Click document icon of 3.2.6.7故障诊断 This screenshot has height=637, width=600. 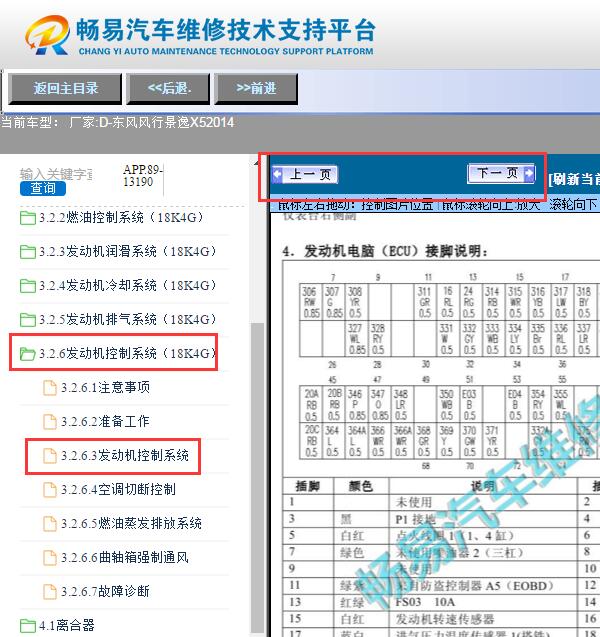[50, 592]
